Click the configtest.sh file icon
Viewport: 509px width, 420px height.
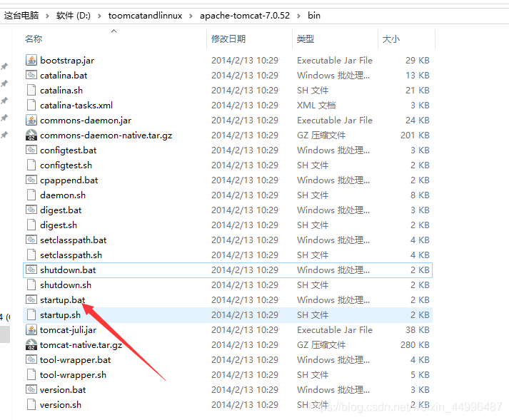tap(31, 165)
